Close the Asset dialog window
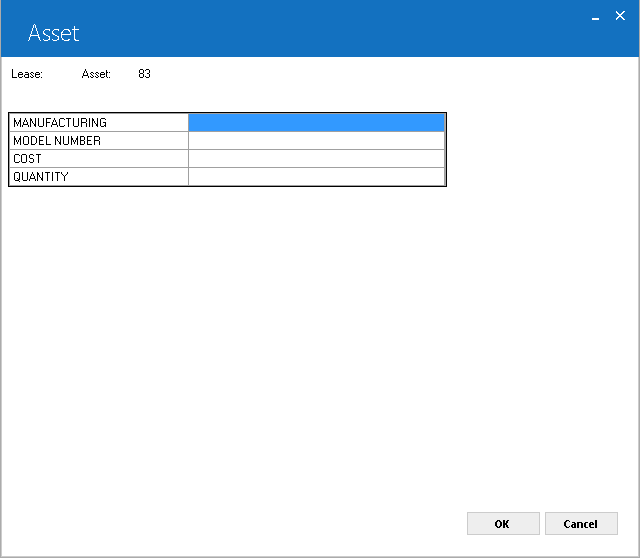The width and height of the screenshot is (640, 558). 620,16
